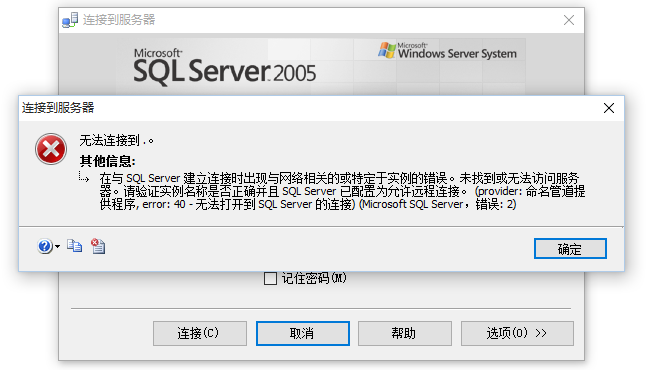The height and width of the screenshot is (370, 648).
Task: Close the error message dialog
Action: [609, 108]
